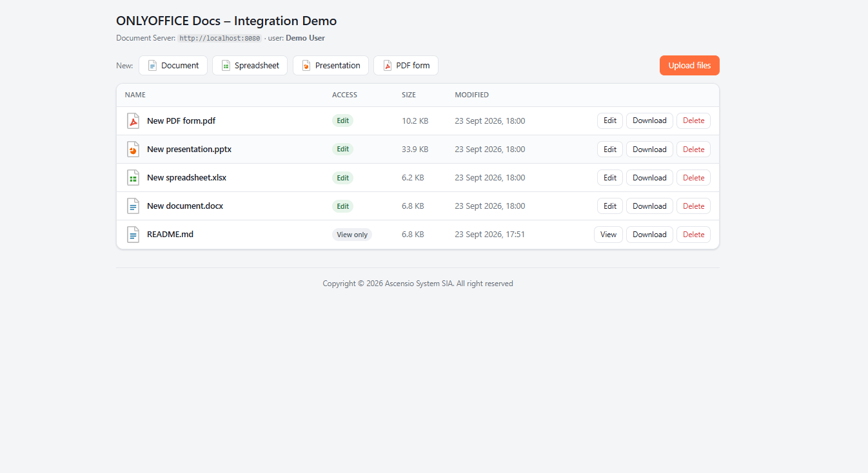Delete New presentation.pptx
The height and width of the screenshot is (473, 868).
coord(693,149)
